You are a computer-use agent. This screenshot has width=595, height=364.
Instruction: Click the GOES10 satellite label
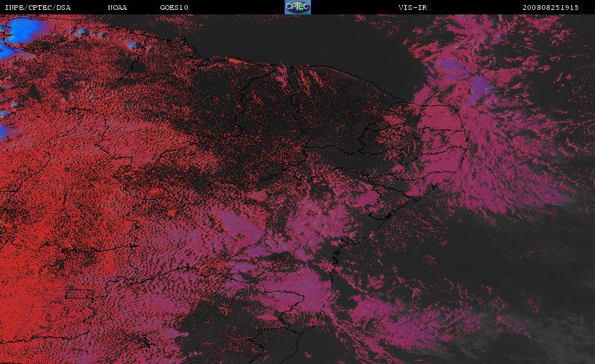174,8
